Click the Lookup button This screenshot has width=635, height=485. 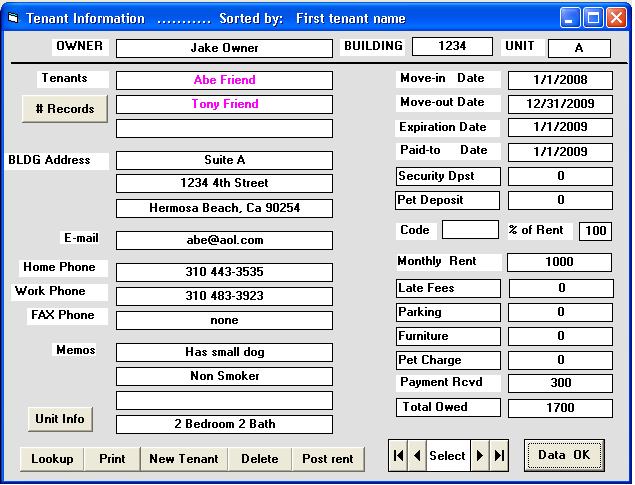point(52,459)
